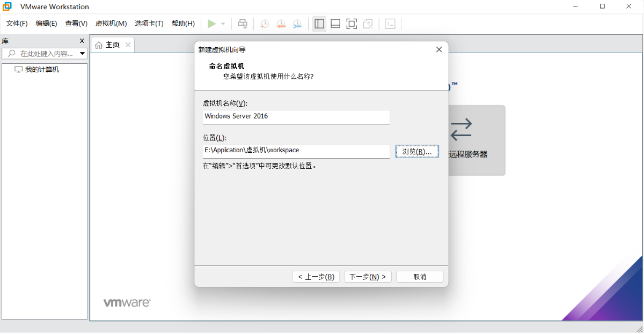Click the Send Ctrl+Alt+Del toolbar icon
644x334 pixels.
[x=243, y=24]
